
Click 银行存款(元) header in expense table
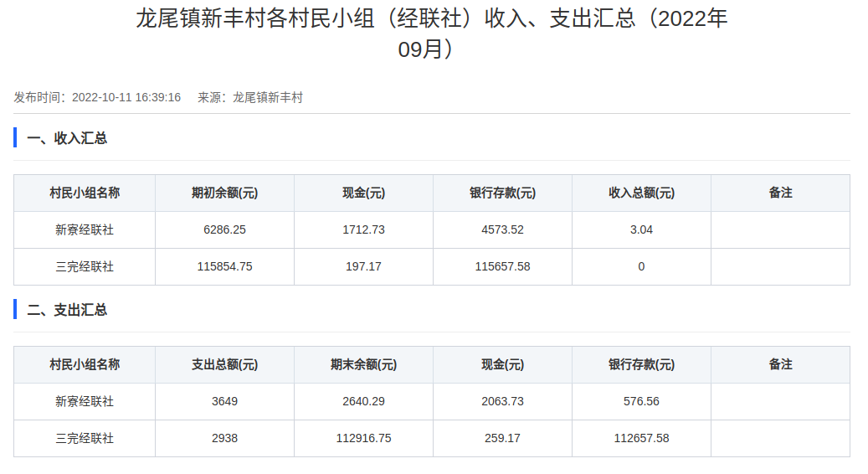[642, 364]
